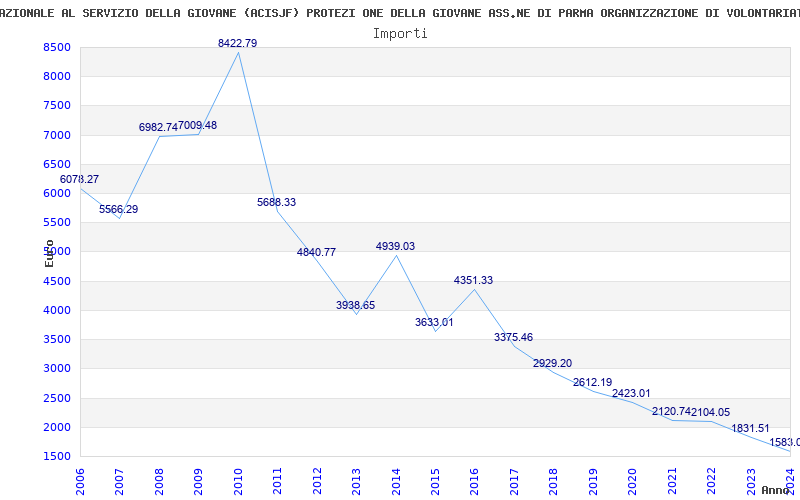Click the 2012 year axis label
This screenshot has height=500, width=800.
(x=317, y=482)
